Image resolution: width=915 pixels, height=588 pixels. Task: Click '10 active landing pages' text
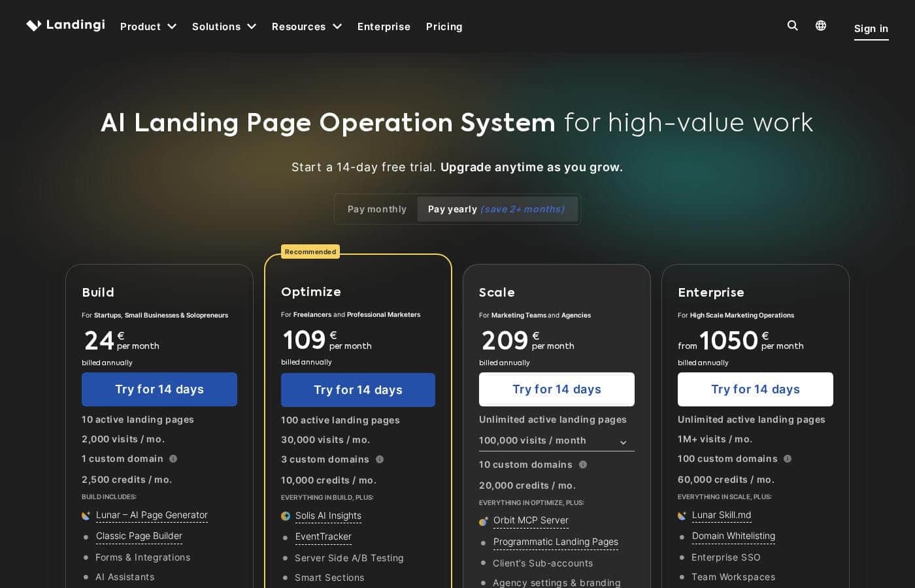click(x=138, y=419)
